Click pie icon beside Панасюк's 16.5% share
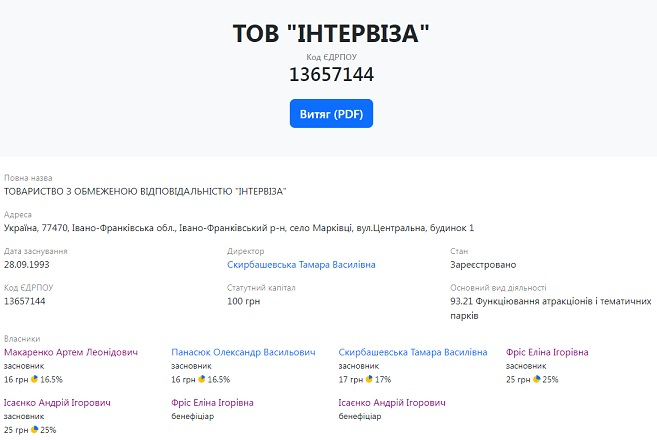The height and width of the screenshot is (440, 657). click(202, 380)
